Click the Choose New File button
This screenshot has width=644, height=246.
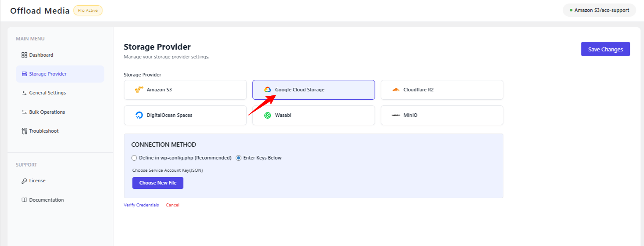pos(158,183)
